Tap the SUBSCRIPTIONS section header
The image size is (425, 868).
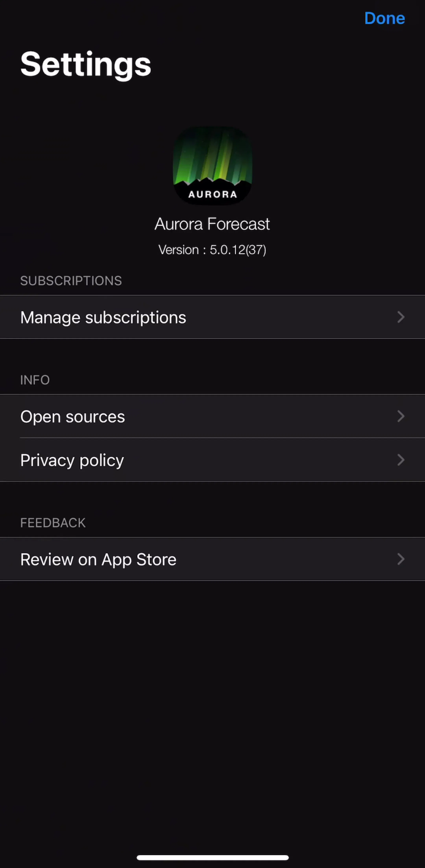71,281
